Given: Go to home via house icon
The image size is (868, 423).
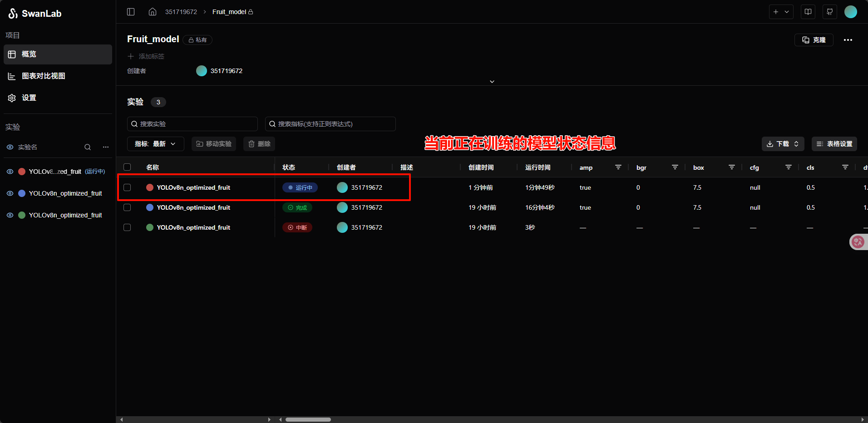Looking at the screenshot, I should pos(153,12).
